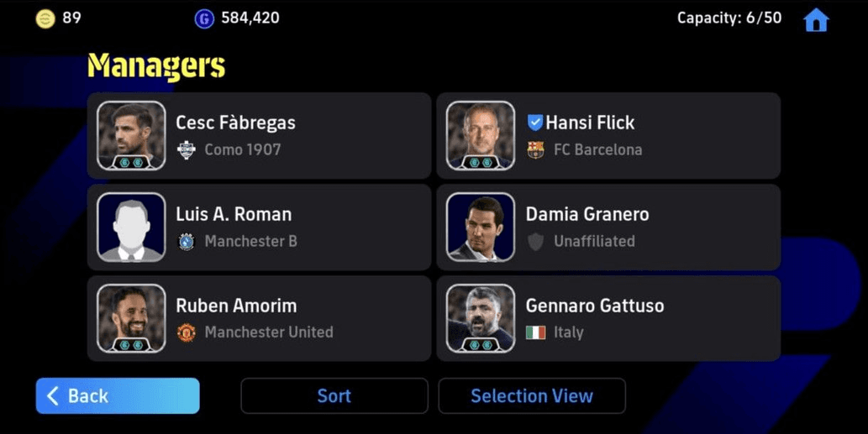The height and width of the screenshot is (434, 868).
Task: Click the FC Barcelona club crest
Action: coord(535,150)
